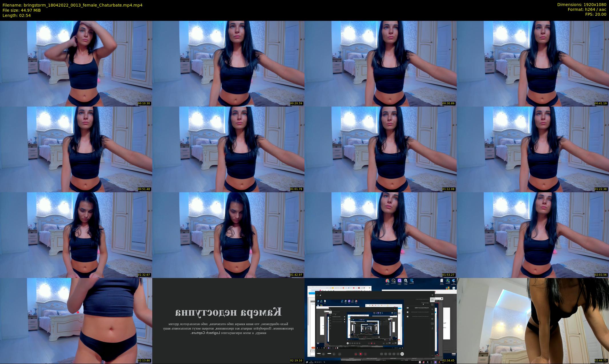The height and width of the screenshot is (364, 609).
Task: Click the filename text in the header
Action: coord(73,5)
